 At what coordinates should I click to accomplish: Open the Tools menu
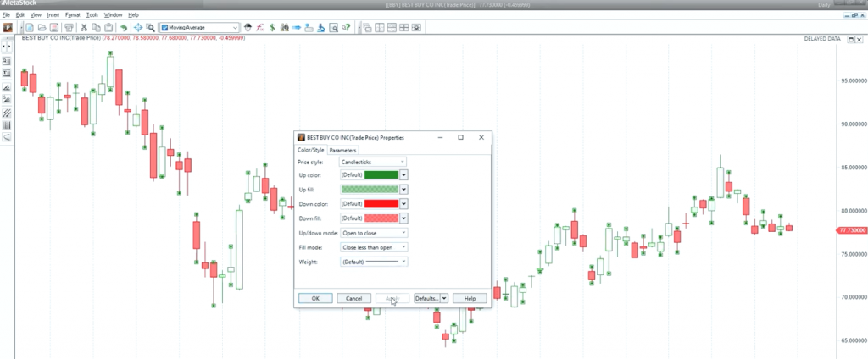[92, 15]
